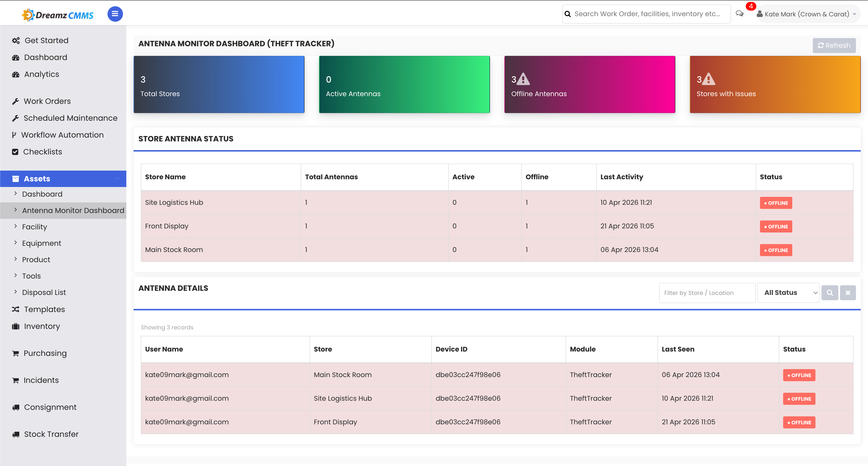Open Kate Mark user account dropdown
This screenshot has width=868, height=466.
(807, 14)
